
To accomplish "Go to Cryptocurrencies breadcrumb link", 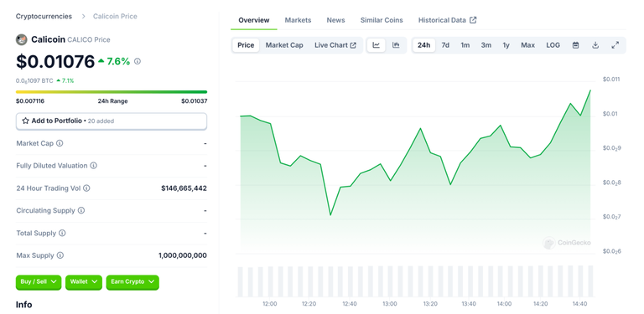I will pyautogui.click(x=44, y=17).
